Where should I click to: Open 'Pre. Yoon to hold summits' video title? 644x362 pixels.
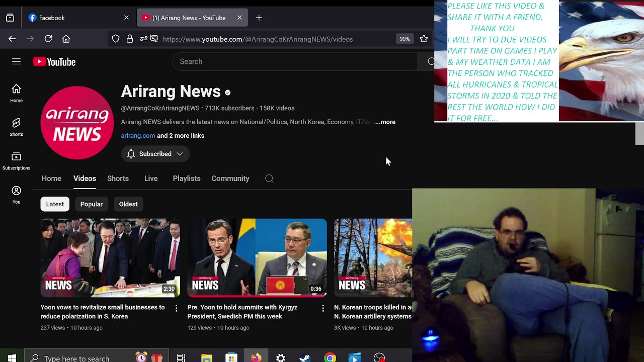(242, 312)
